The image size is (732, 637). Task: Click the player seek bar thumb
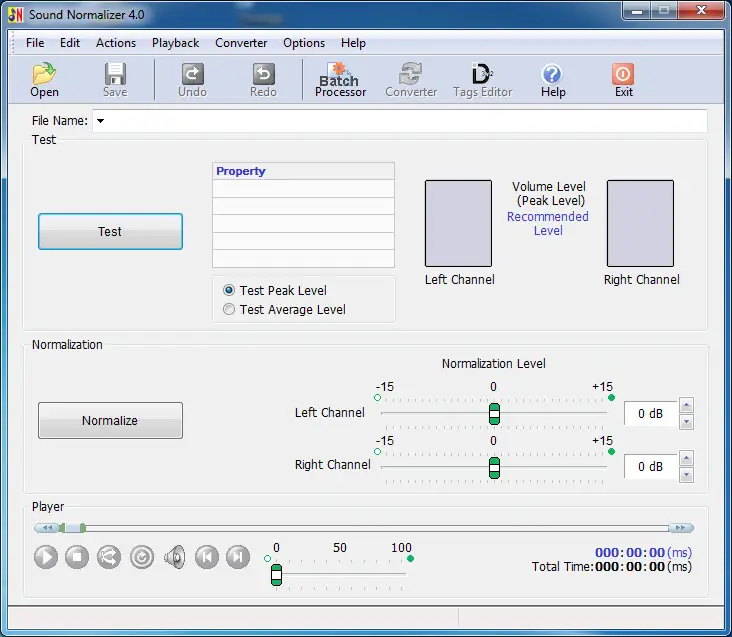[x=72, y=528]
